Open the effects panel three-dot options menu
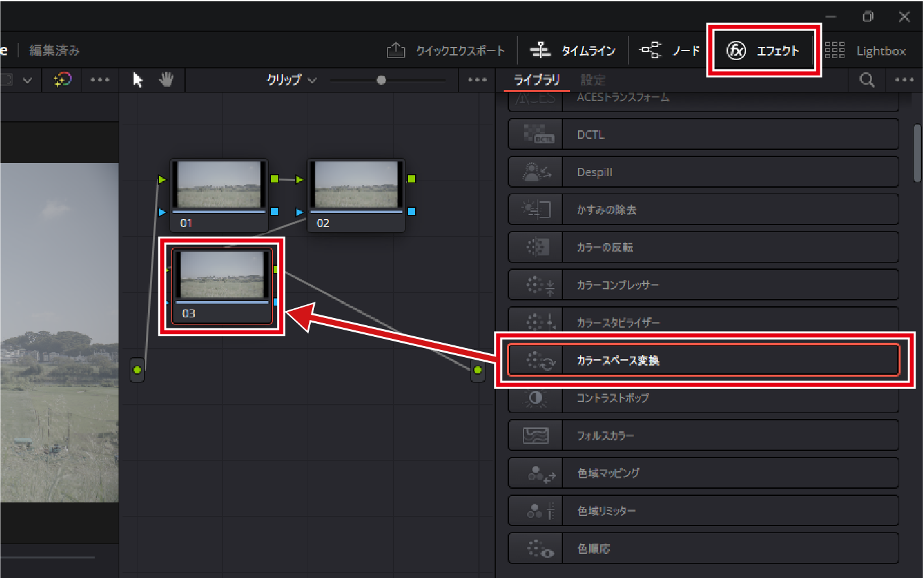The height and width of the screenshot is (578, 924). 904,80
